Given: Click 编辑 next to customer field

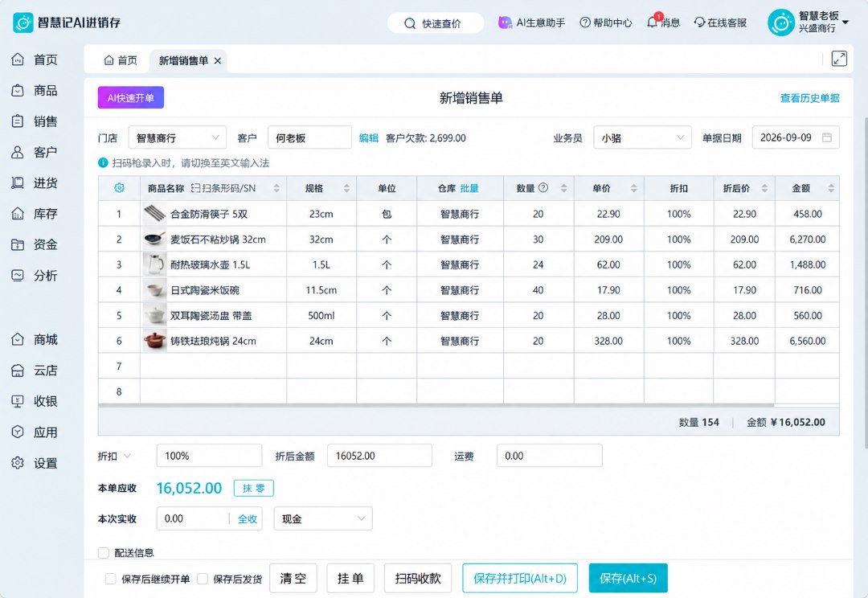Looking at the screenshot, I should tap(368, 138).
